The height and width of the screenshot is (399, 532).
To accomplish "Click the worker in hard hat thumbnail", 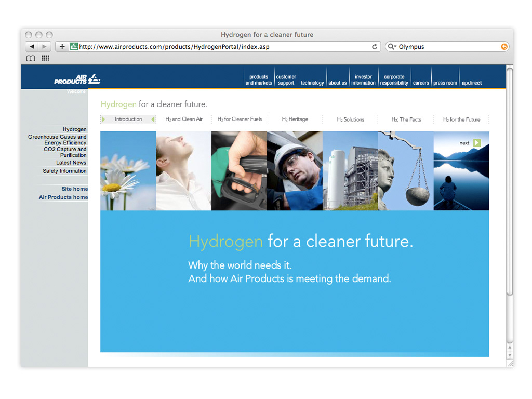I will [x=295, y=170].
